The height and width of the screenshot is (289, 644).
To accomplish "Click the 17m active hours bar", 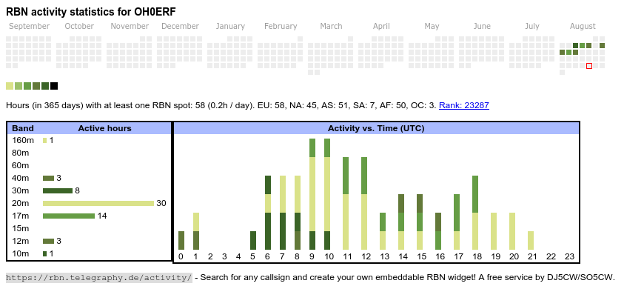I will 69,216.
